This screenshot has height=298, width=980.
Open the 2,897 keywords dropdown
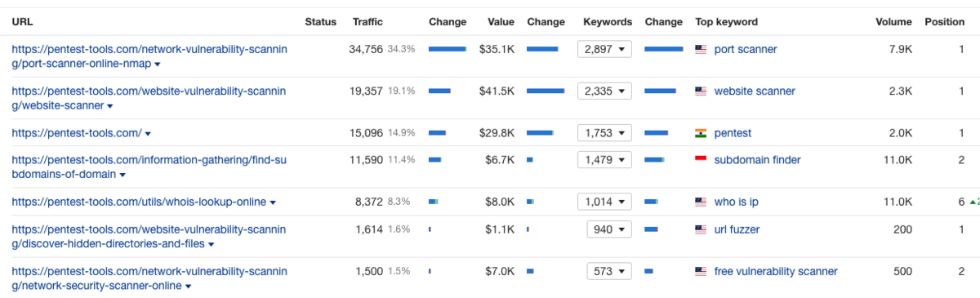[x=604, y=50]
